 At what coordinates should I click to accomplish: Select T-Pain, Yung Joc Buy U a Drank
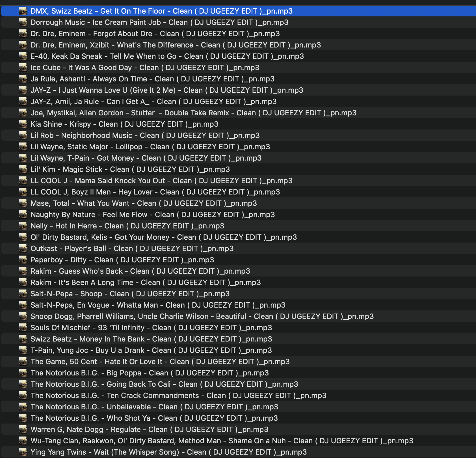[151, 350]
